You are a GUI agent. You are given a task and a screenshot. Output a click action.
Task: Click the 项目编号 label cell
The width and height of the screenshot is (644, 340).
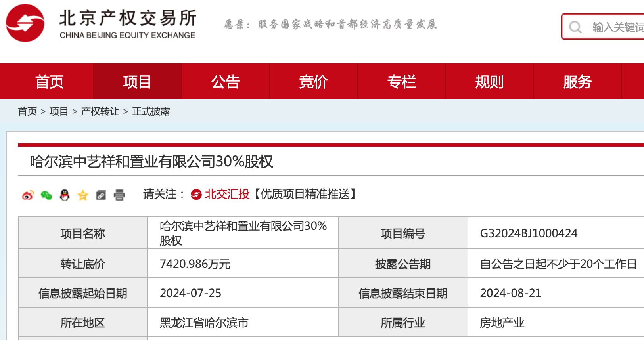(403, 233)
